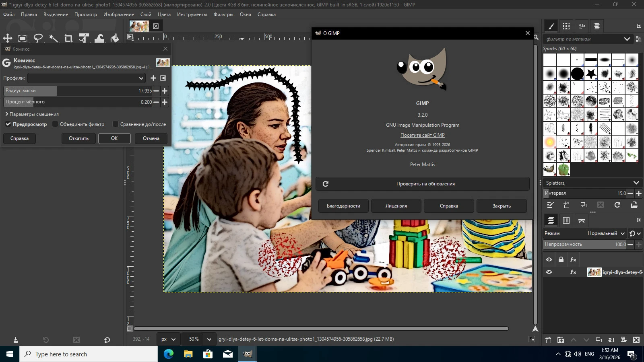Expand Параметры смешения section

[32, 114]
